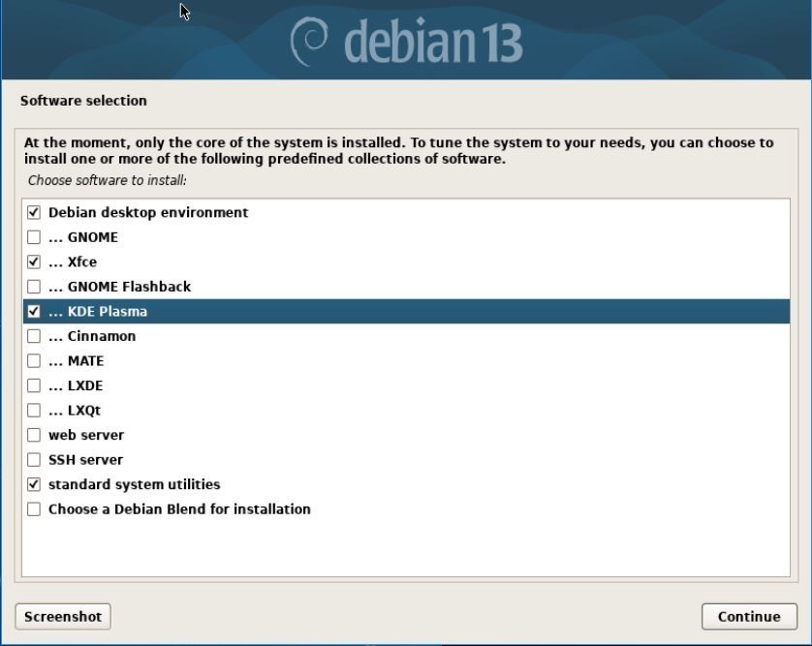Viewport: 812px width, 646px height.
Task: Uncheck standard system utilities
Action: (x=34, y=484)
